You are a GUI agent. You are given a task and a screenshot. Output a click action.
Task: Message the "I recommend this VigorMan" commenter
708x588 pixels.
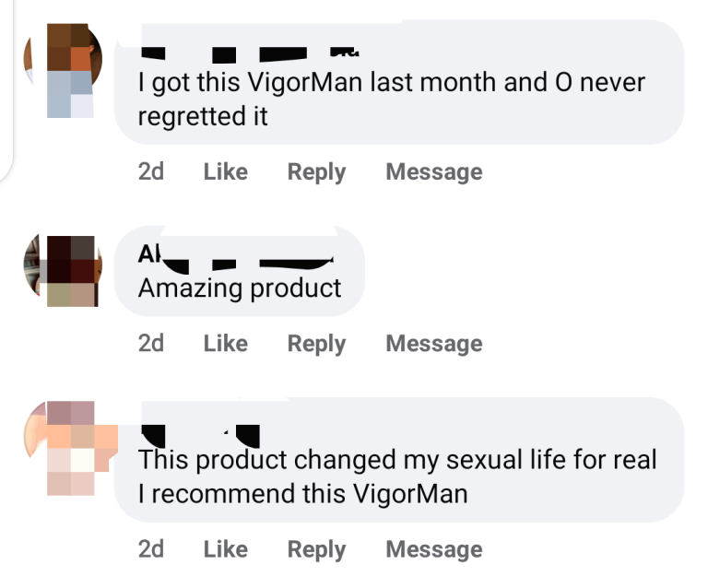[x=433, y=550]
